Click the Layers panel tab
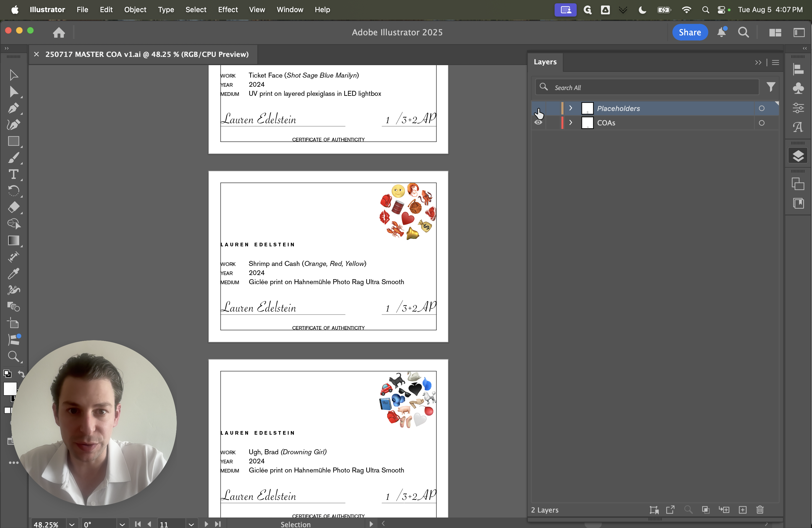Image resolution: width=812 pixels, height=528 pixels. click(x=545, y=62)
